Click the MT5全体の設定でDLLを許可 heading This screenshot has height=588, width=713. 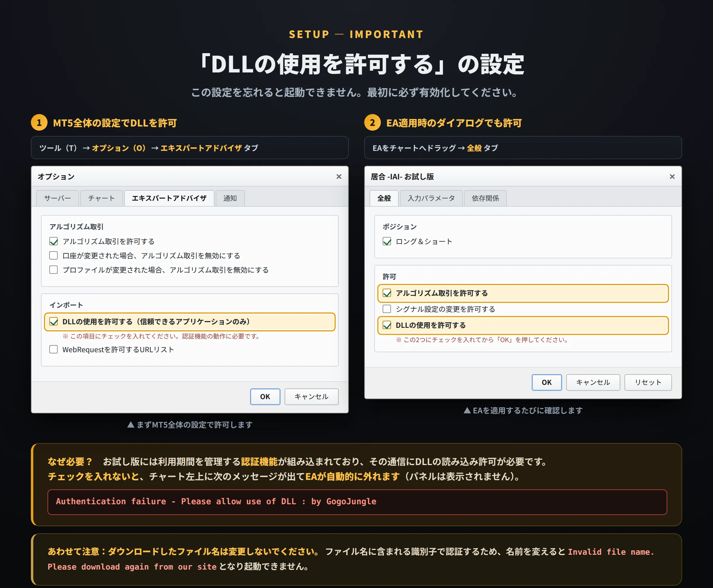pos(115,123)
